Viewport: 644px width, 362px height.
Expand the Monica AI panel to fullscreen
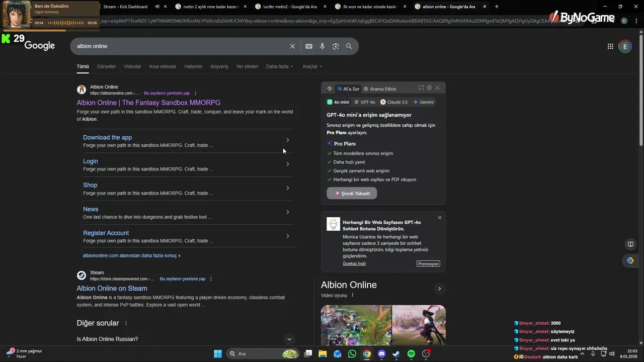pyautogui.click(x=421, y=87)
